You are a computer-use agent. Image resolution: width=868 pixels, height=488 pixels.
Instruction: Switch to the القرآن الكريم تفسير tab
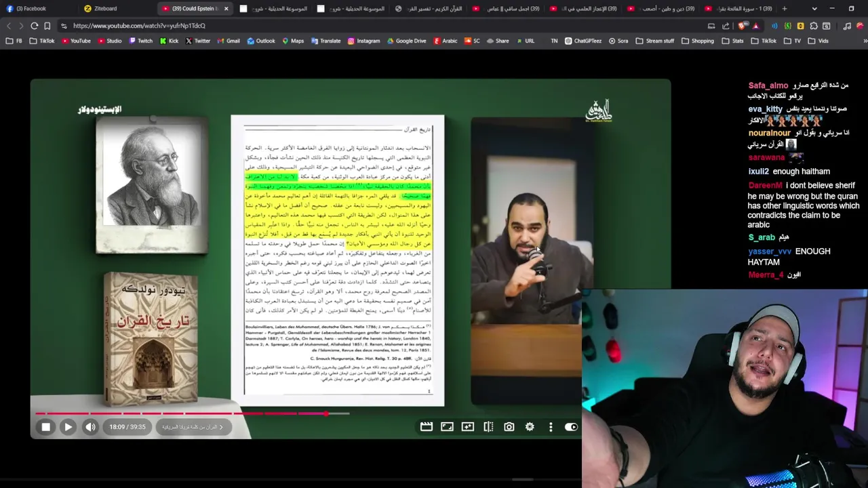point(429,9)
